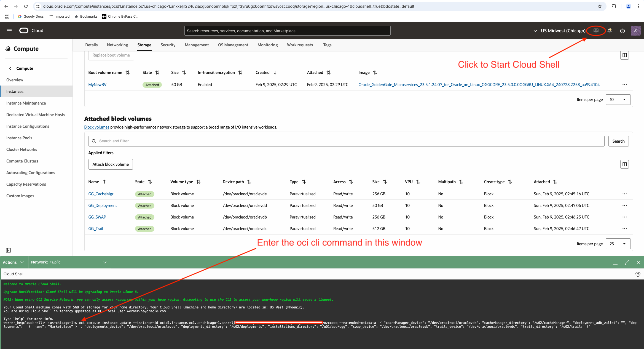644x349 pixels.
Task: Expand Cloud Shell to full screen
Action: tap(627, 262)
